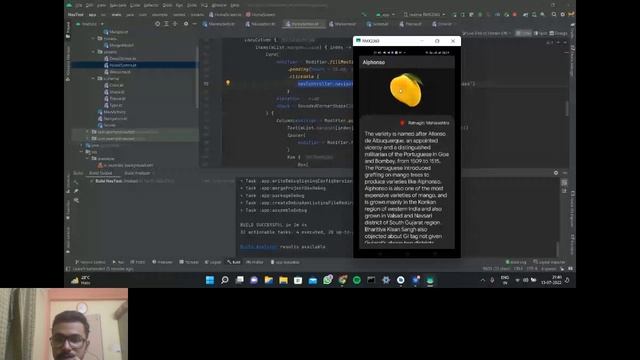Open the Problems tool window
Image resolution: width=640 pixels, height=360 pixels.
pyautogui.click(x=162, y=262)
